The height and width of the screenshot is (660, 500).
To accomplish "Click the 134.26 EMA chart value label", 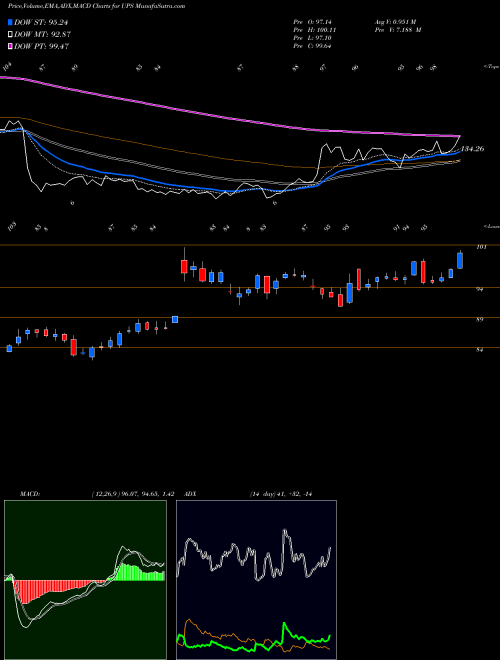I will point(473,149).
